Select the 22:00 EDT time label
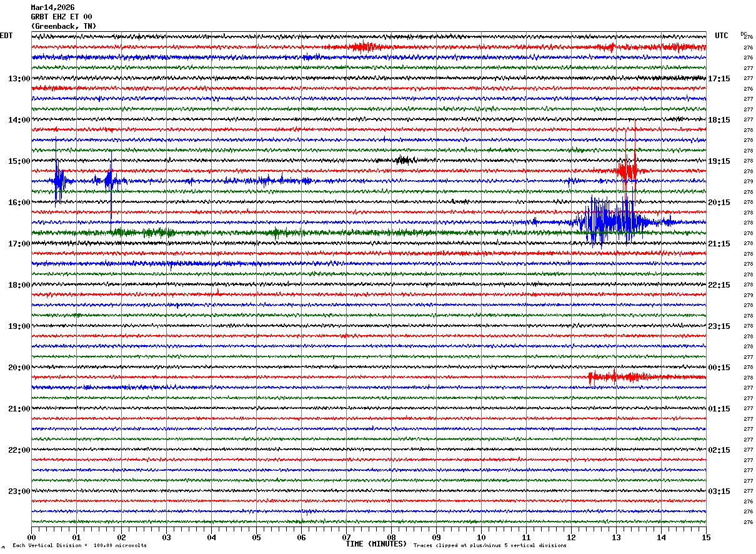756x554 pixels. (x=19, y=450)
